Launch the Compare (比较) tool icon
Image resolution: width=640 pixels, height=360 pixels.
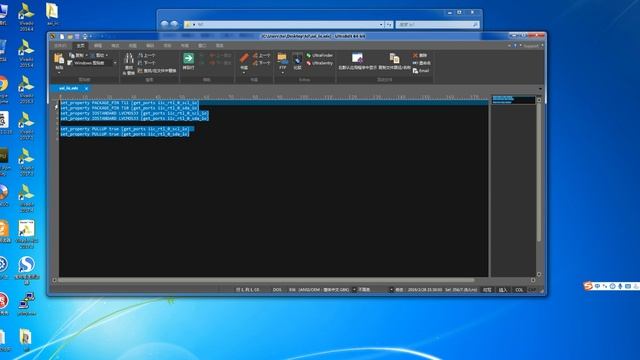(x=298, y=58)
